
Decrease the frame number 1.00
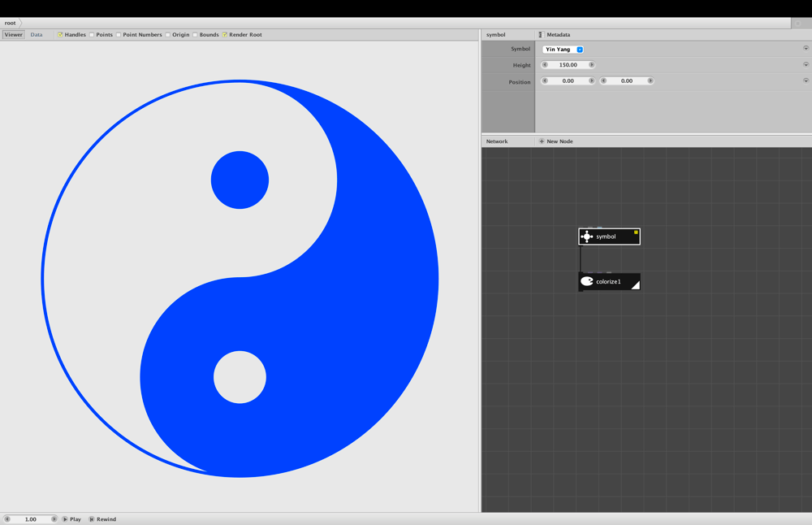click(x=7, y=518)
